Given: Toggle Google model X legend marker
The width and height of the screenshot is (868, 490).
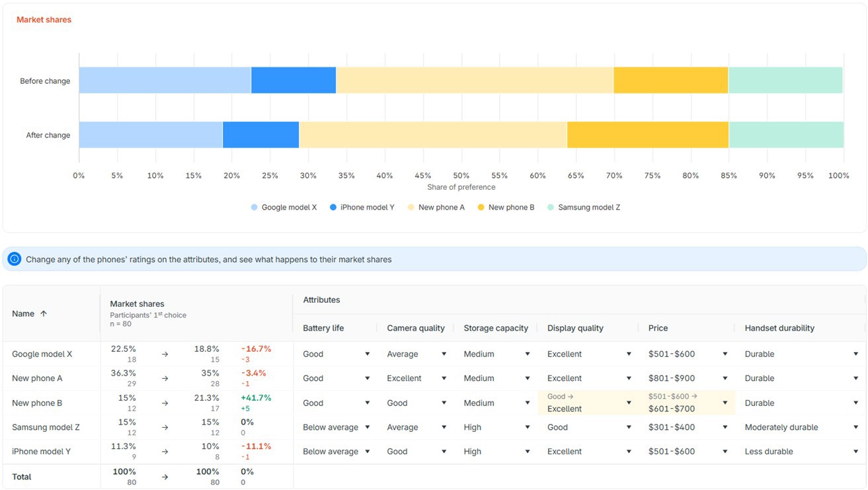Looking at the screenshot, I should coord(254,208).
